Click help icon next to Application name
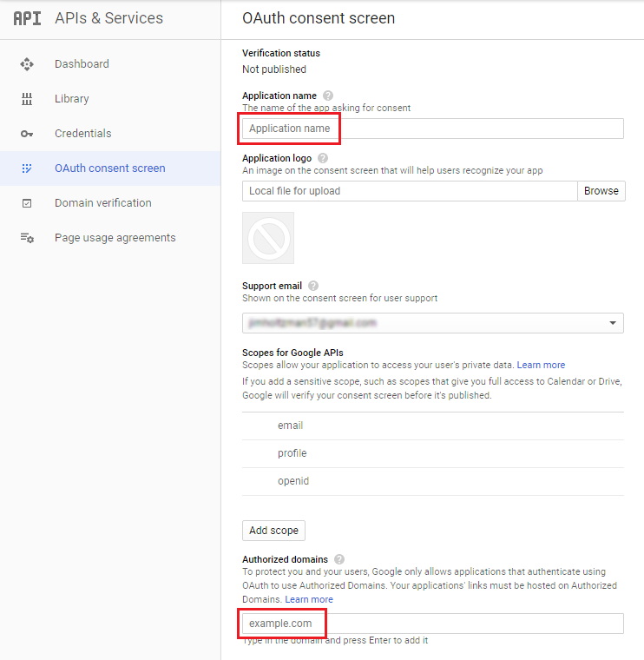The height and width of the screenshot is (660, 644). pos(328,96)
